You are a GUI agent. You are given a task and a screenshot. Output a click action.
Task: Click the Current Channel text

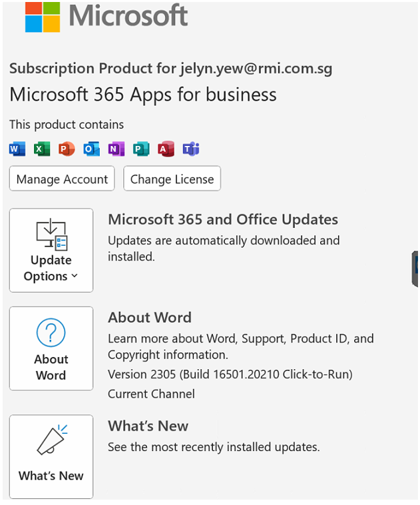point(151,394)
